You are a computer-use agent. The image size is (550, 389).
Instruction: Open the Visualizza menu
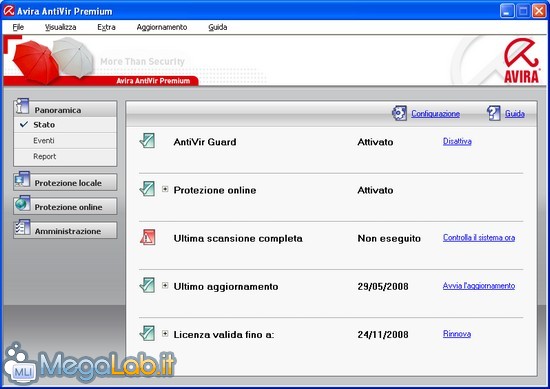tap(60, 27)
